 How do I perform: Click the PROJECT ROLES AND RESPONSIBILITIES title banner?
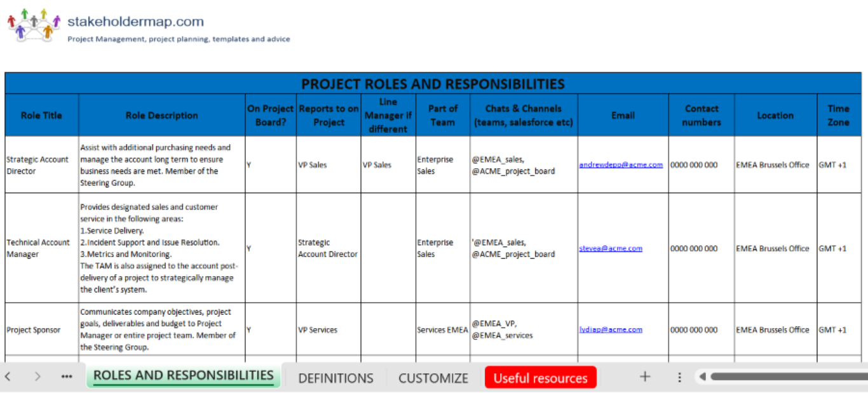(x=434, y=83)
